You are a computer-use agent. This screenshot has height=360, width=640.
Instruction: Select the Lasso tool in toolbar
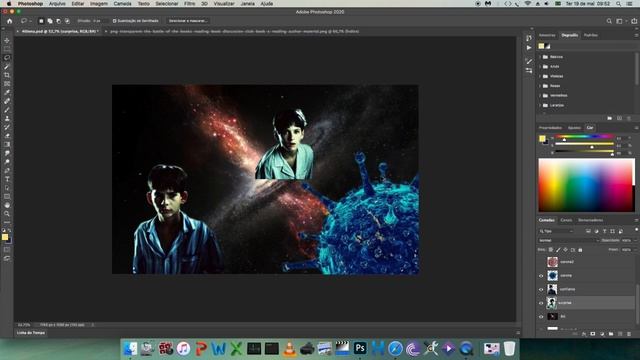[7, 58]
